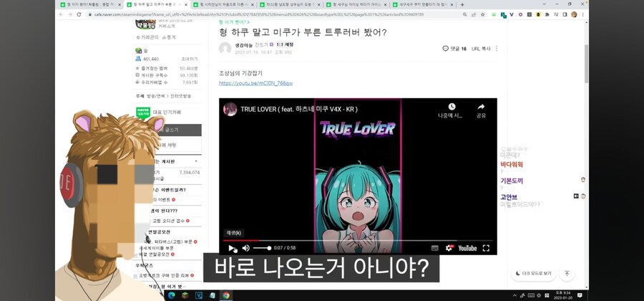
Task: Open the Windows notification center
Action: pyautogui.click(x=580, y=295)
